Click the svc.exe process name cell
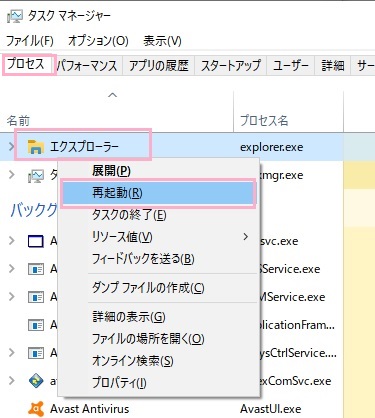Image resolution: width=375 pixels, height=418 pixels. click(279, 241)
